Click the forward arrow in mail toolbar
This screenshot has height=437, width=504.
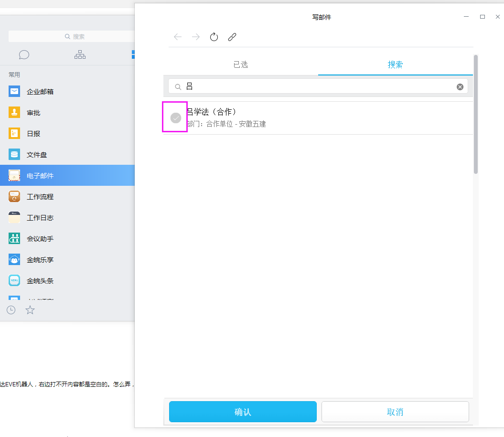coord(196,37)
